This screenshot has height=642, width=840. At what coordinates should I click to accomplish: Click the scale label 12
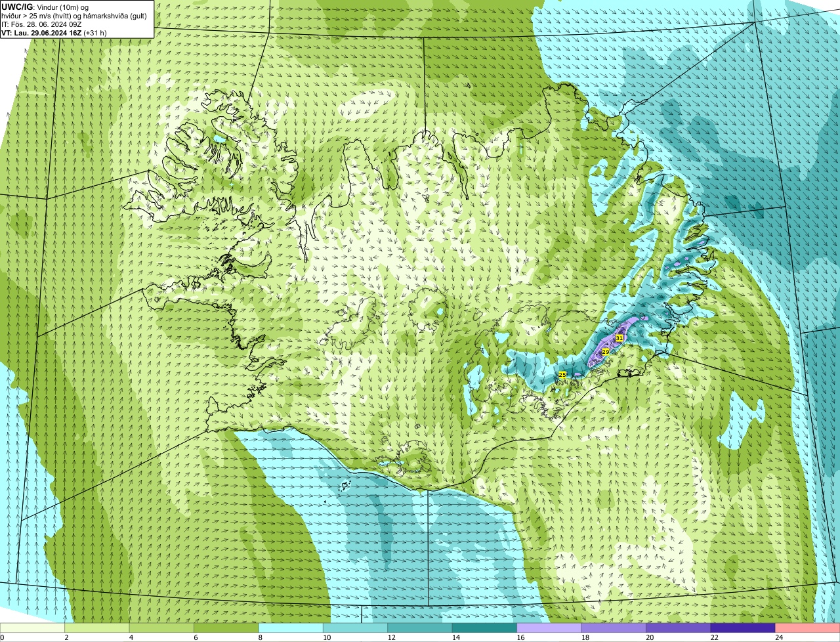(391, 637)
